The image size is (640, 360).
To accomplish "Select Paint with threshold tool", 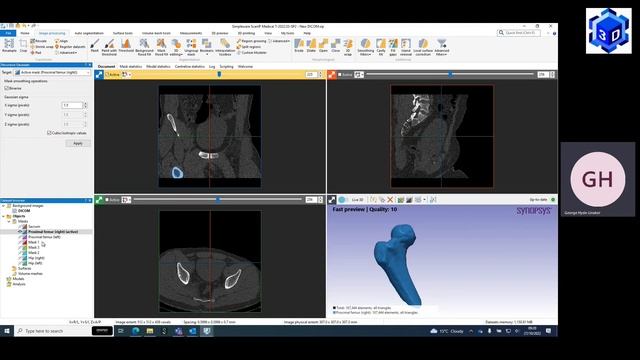I will [x=109, y=47].
